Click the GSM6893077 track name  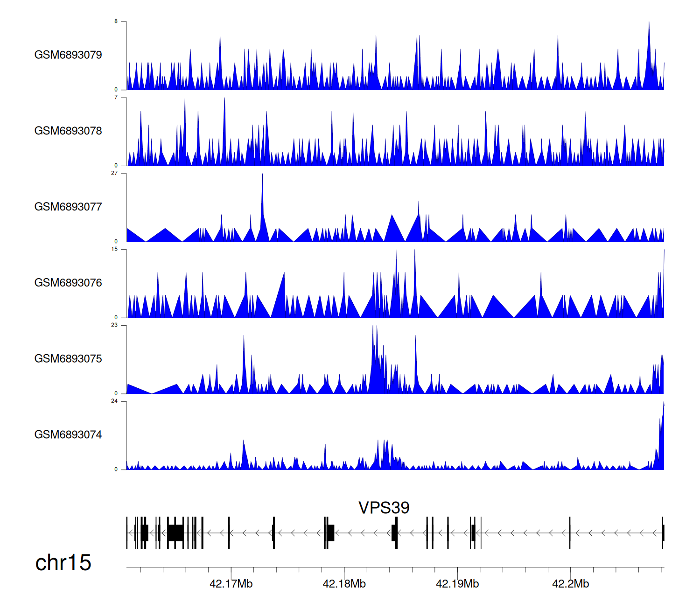[x=68, y=207]
